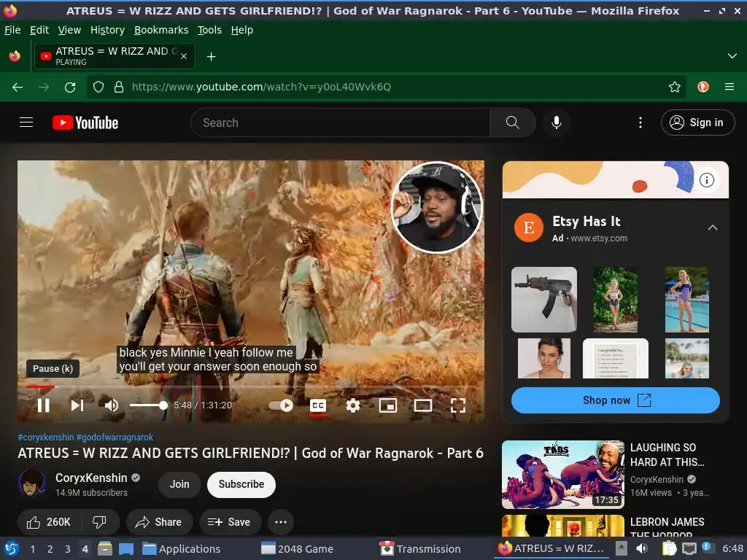Viewport: 747px width, 560px height.
Task: Switch to Transmission in taskbar
Action: click(x=421, y=549)
